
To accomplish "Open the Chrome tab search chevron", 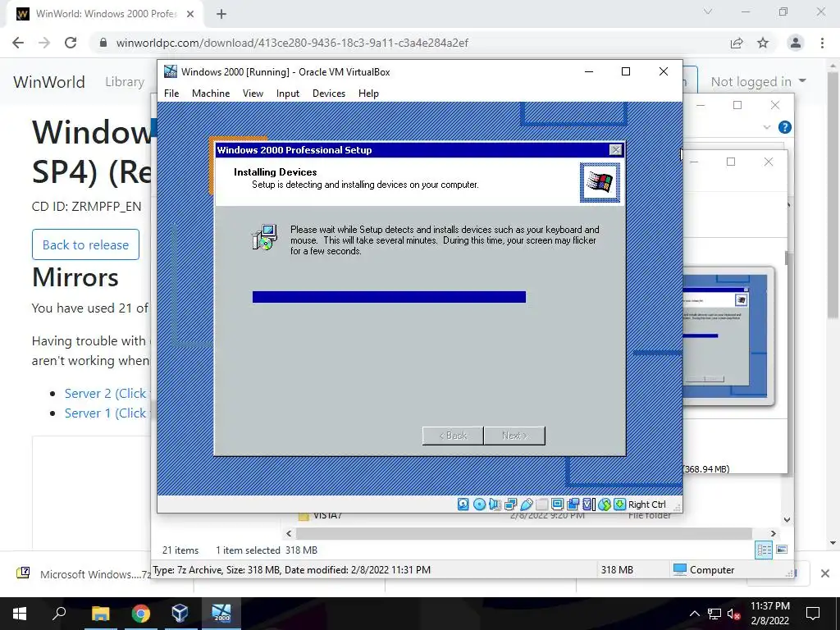I will click(x=708, y=11).
